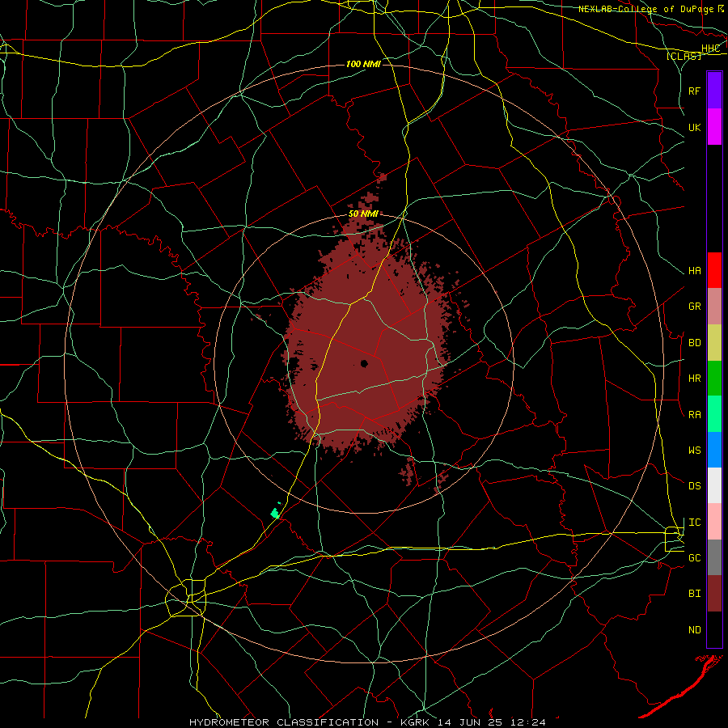Click the HHC product label
The image size is (728, 728).
point(710,49)
